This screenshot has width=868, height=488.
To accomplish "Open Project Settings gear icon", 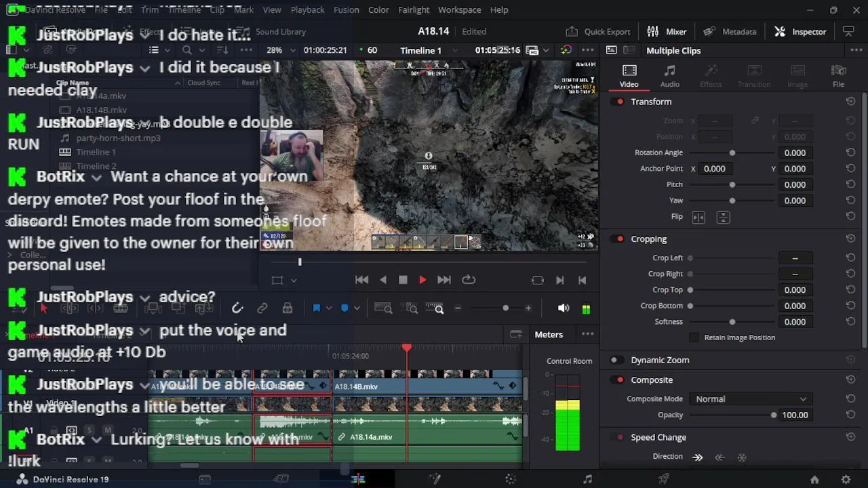I will tap(846, 479).
